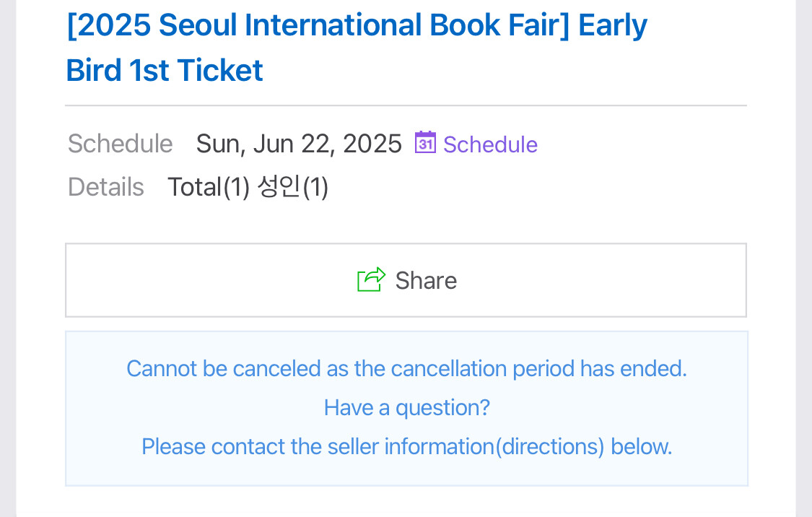The image size is (812, 517).
Task: Click the 'Cannot be canceled' notice line
Action: point(406,369)
